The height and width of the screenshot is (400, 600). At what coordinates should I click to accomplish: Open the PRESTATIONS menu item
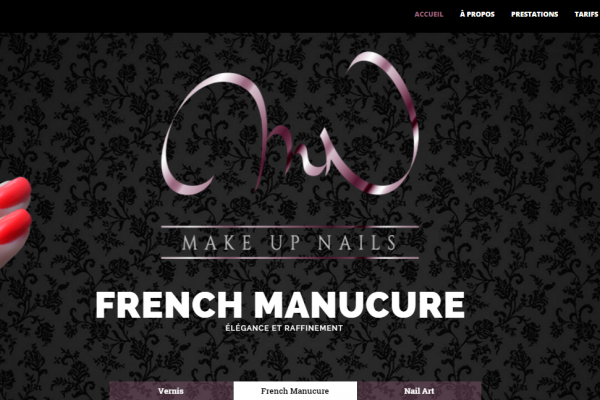point(534,14)
